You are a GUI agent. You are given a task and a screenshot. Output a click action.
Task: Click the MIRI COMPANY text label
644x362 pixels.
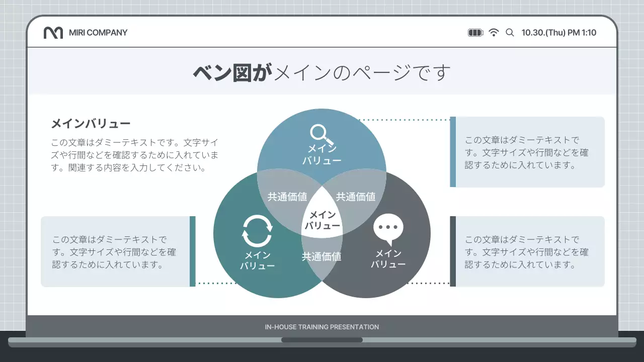[98, 32]
